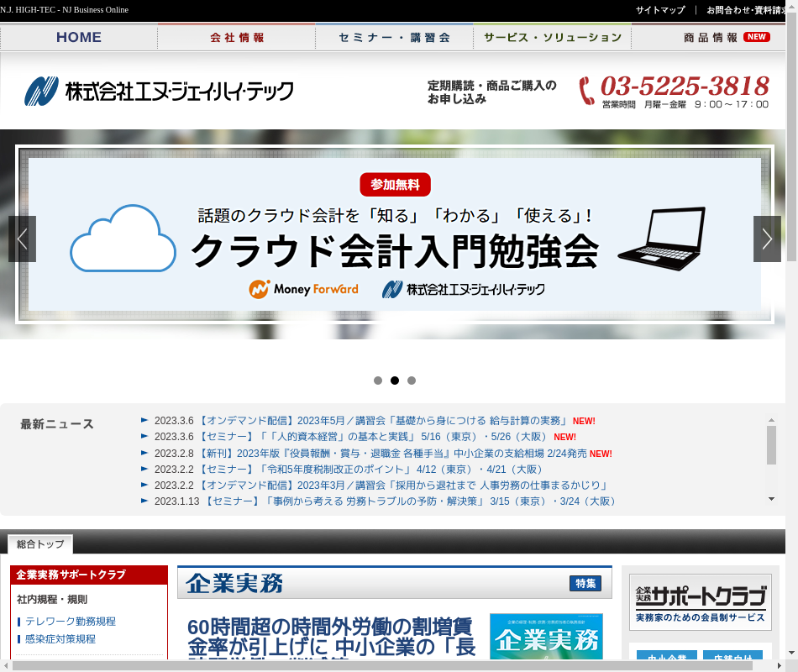The image size is (798, 672).
Task: Open the サイトマップ link
Action: click(x=660, y=10)
